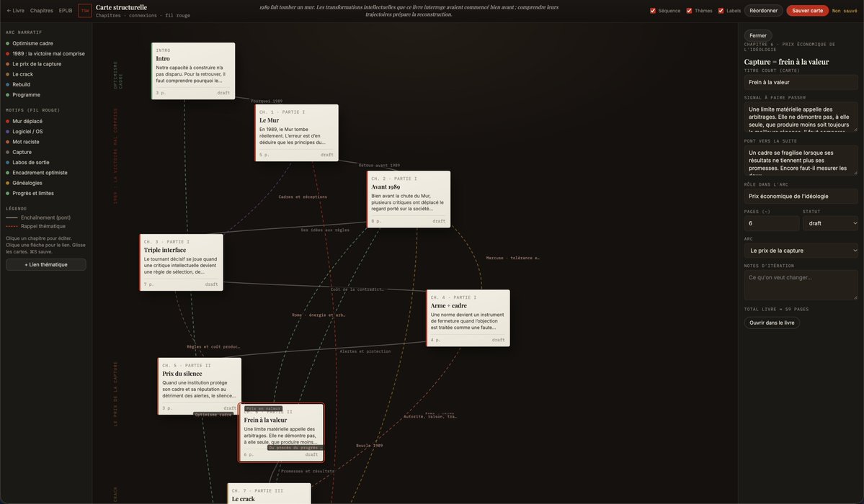The image size is (864, 504).
Task: Open the EPUB menu item
Action: (x=66, y=11)
